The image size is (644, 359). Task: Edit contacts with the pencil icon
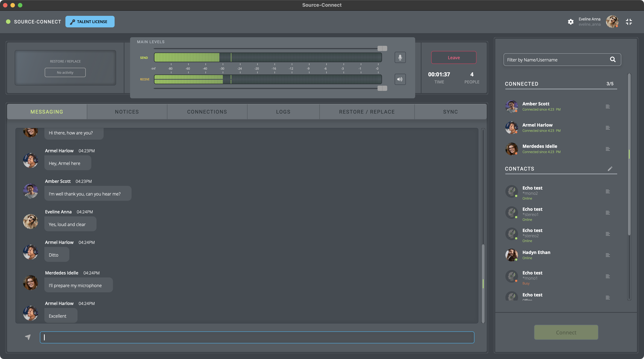610,169
